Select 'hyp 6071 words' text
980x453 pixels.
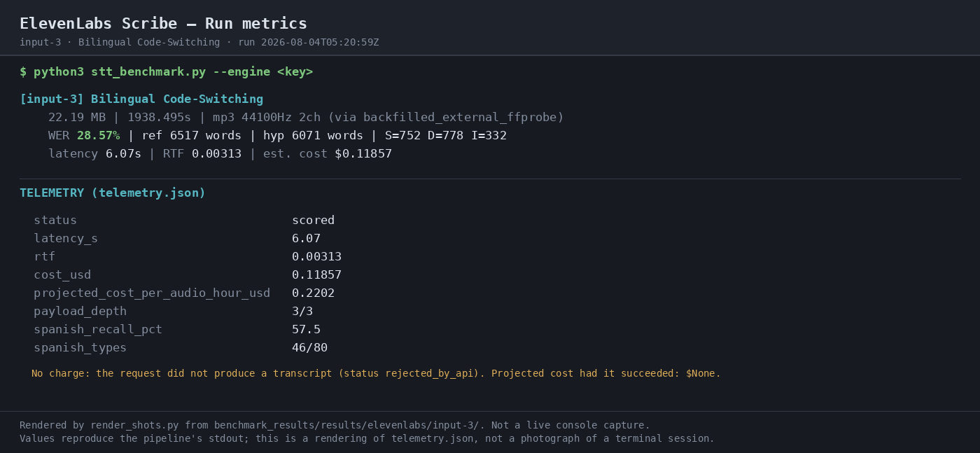313,136
